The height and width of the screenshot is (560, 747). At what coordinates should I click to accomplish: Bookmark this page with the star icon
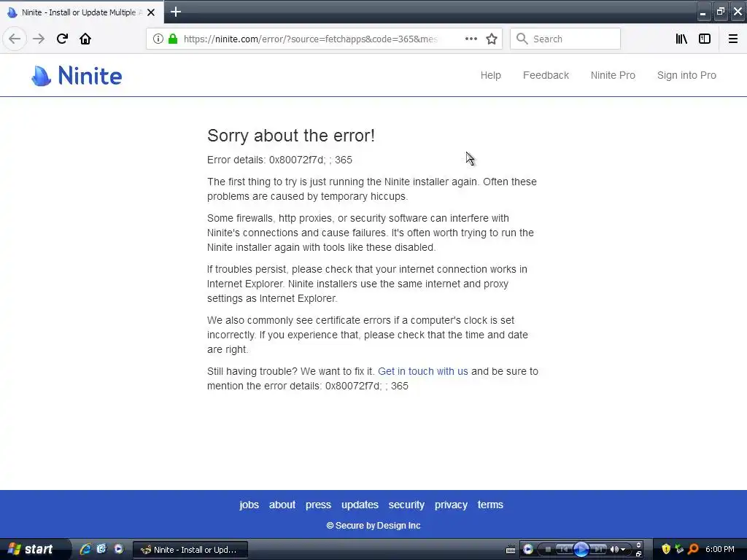click(492, 39)
